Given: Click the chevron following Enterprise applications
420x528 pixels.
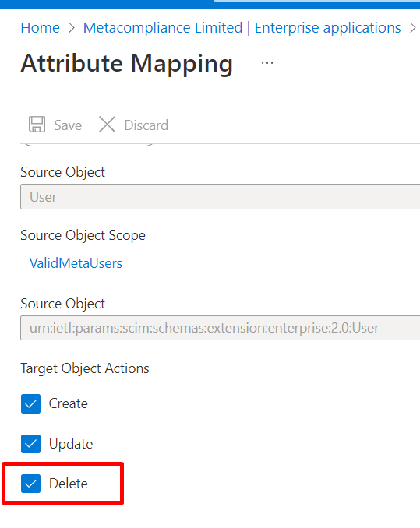Looking at the screenshot, I should click(x=412, y=28).
